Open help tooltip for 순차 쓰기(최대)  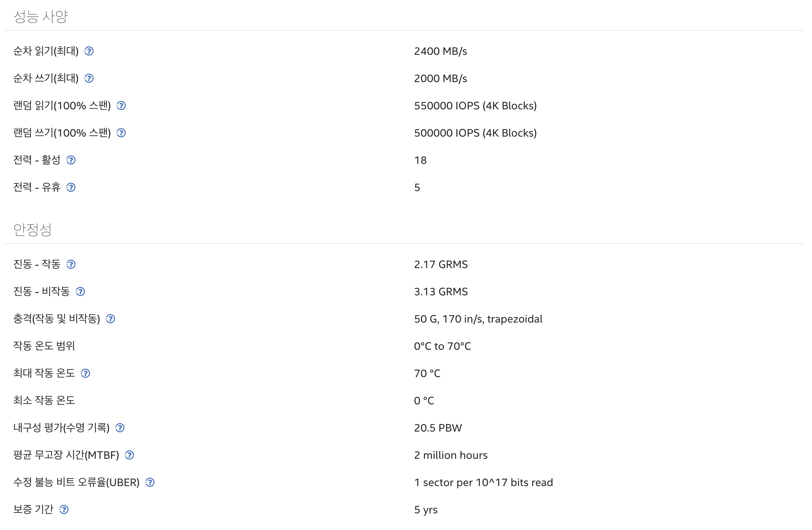click(x=89, y=79)
